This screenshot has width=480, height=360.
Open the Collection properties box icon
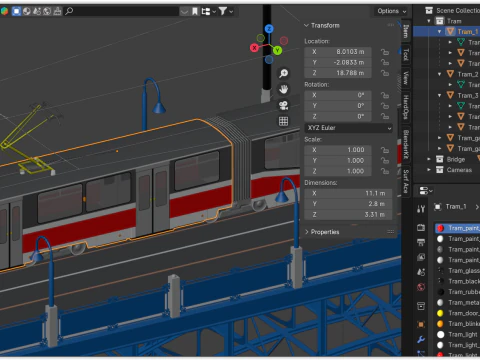click(x=421, y=306)
